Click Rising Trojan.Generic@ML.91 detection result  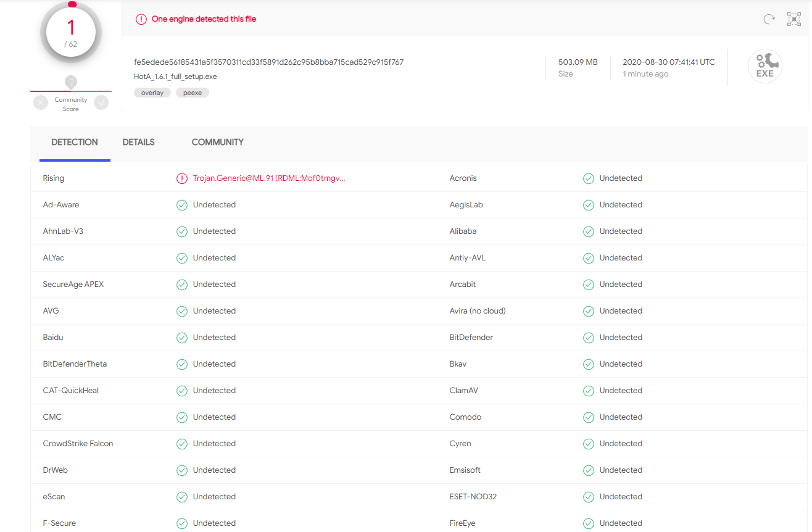(269, 178)
